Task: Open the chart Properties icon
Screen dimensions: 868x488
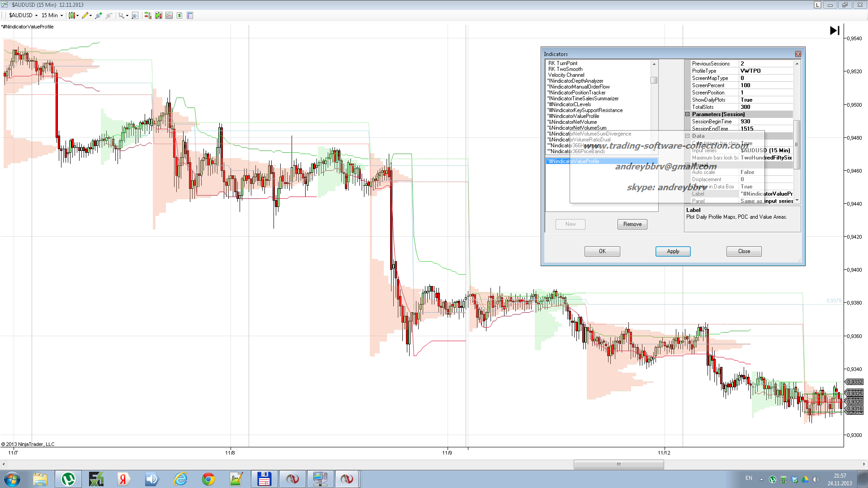Action: [x=190, y=15]
